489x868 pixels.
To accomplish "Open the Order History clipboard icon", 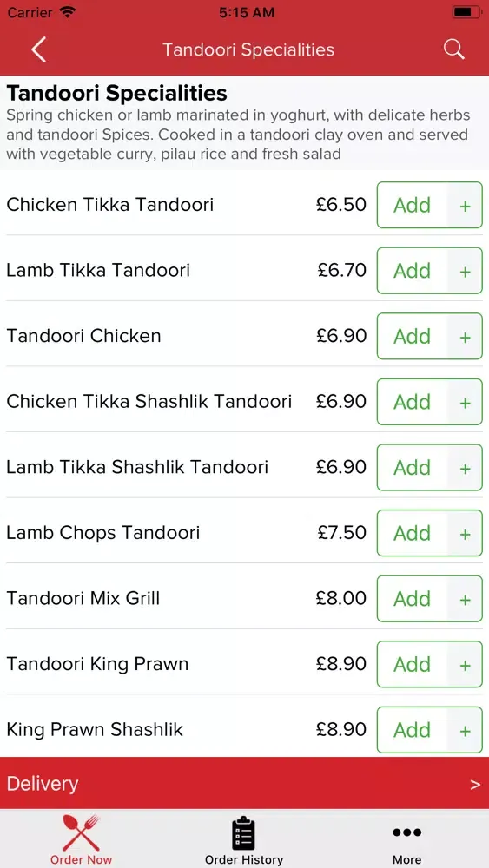I will click(244, 833).
